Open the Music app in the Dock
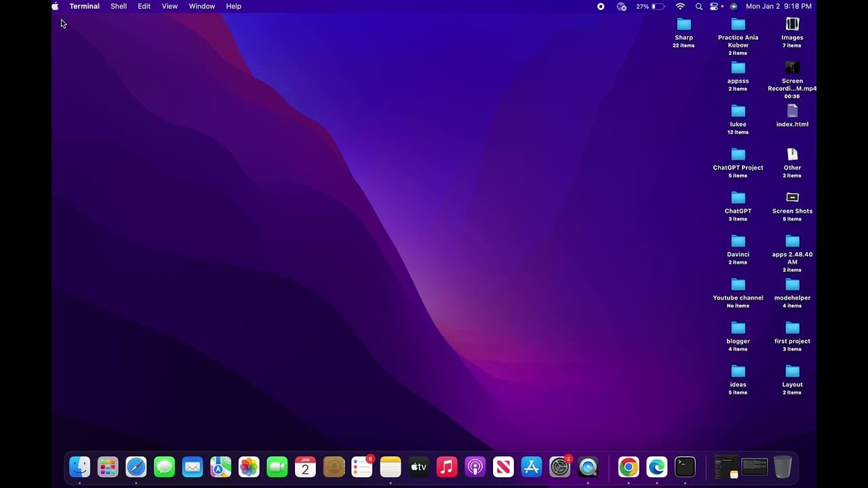868x488 pixels. (x=447, y=467)
